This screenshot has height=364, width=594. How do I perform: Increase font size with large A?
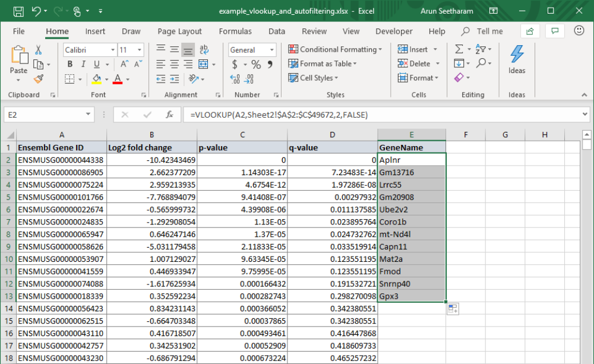tap(124, 64)
